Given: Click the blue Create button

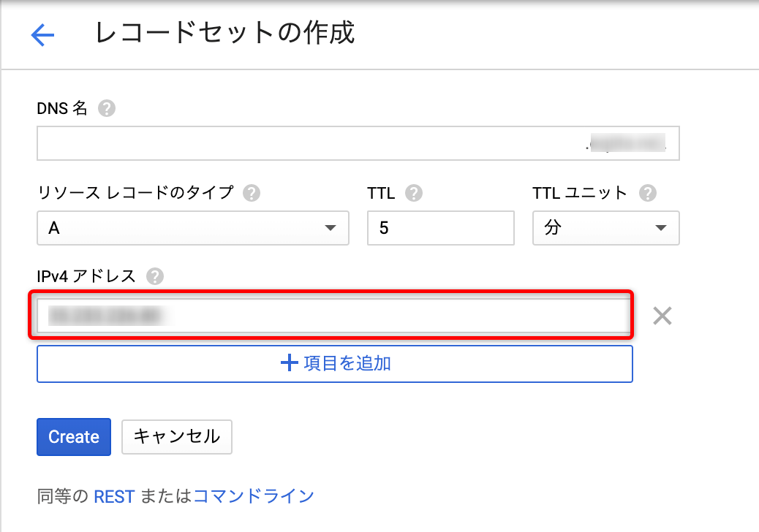Looking at the screenshot, I should coord(74,437).
